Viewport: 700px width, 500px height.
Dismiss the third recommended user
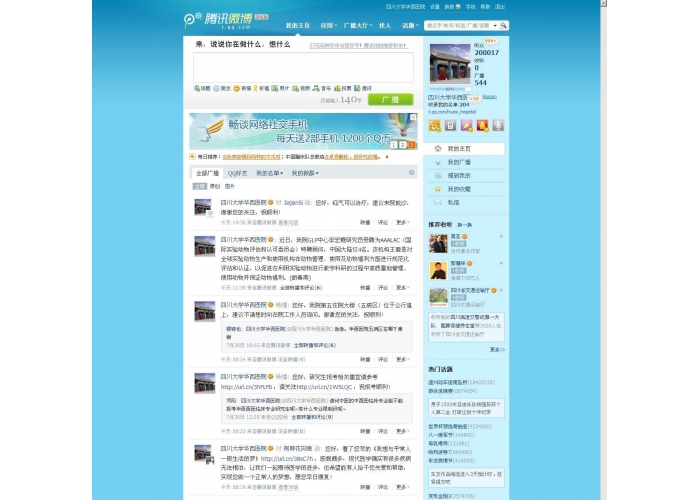(x=501, y=290)
